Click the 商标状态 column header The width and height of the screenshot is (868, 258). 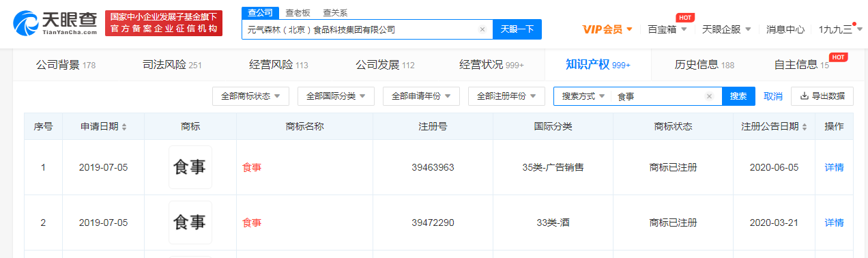pyautogui.click(x=673, y=127)
